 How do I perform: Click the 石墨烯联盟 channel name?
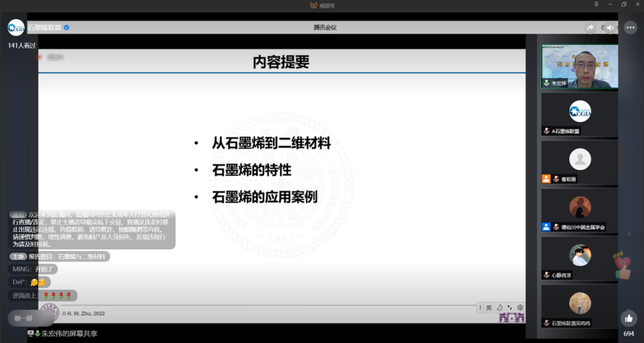[x=45, y=27]
